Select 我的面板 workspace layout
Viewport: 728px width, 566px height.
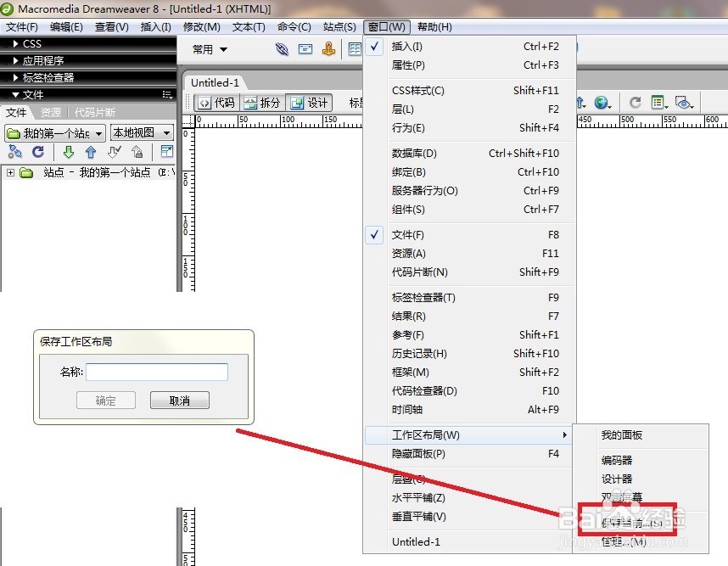point(641,435)
